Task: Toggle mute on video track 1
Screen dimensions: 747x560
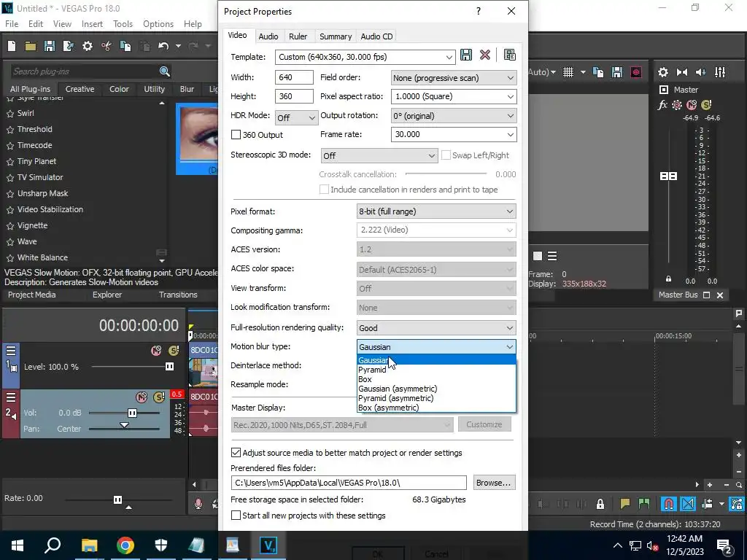Action: 156,351
